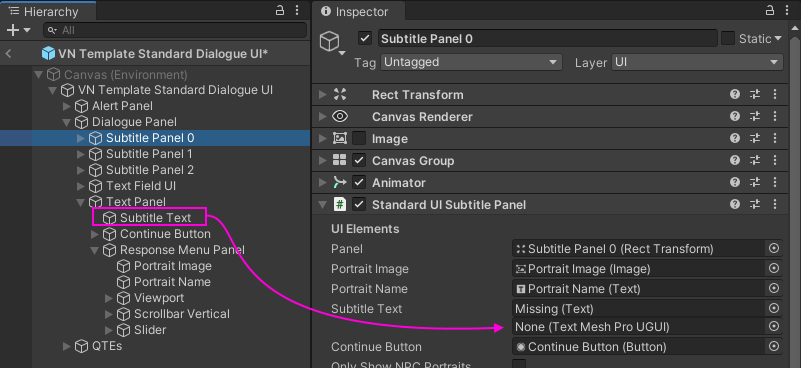Open help for Image component

click(735, 139)
